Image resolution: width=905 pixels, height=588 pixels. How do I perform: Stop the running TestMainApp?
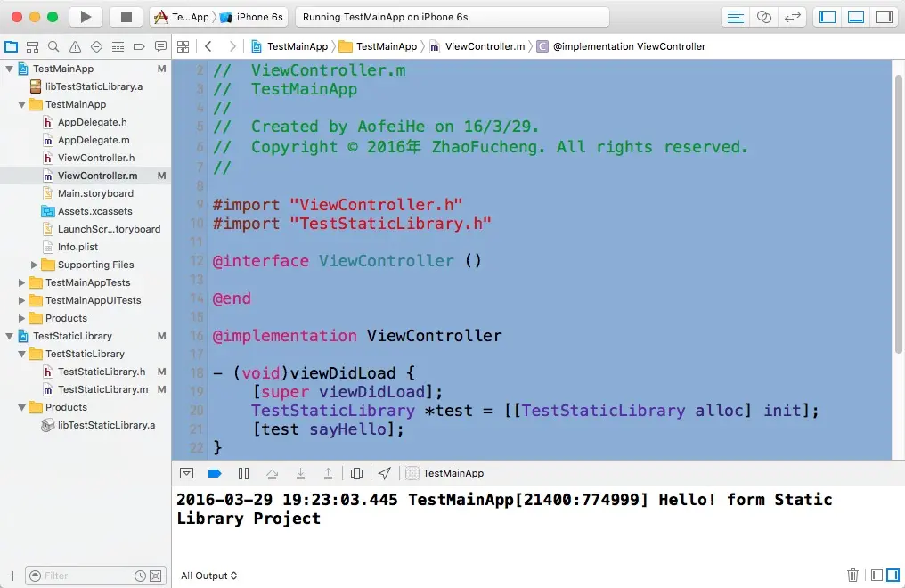click(x=126, y=17)
